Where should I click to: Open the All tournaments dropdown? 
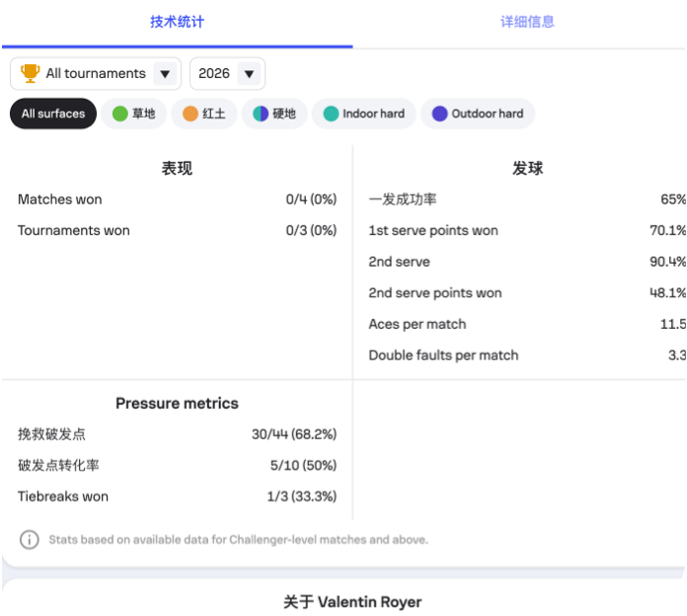(x=95, y=73)
